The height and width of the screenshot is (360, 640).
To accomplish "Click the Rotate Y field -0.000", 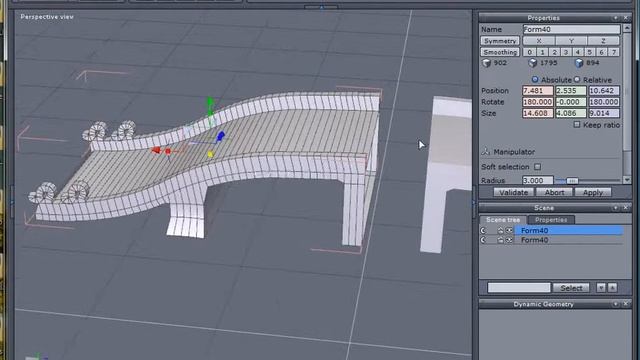I will click(x=571, y=102).
